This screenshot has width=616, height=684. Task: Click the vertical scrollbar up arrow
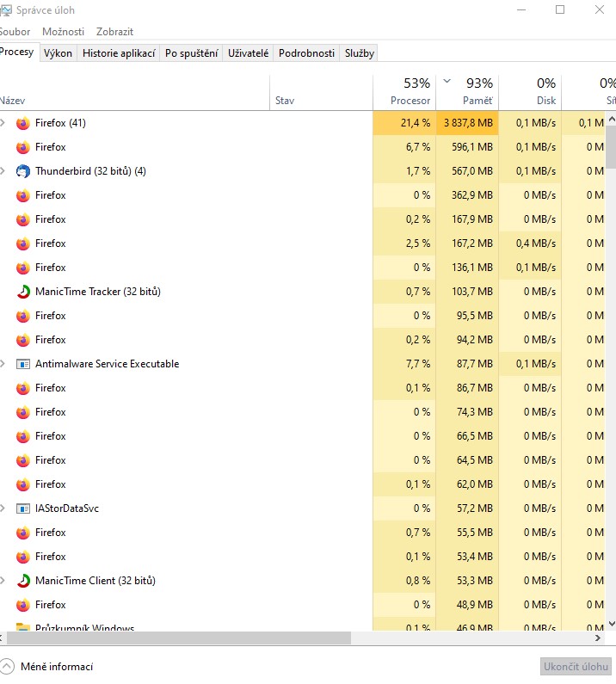click(x=611, y=119)
